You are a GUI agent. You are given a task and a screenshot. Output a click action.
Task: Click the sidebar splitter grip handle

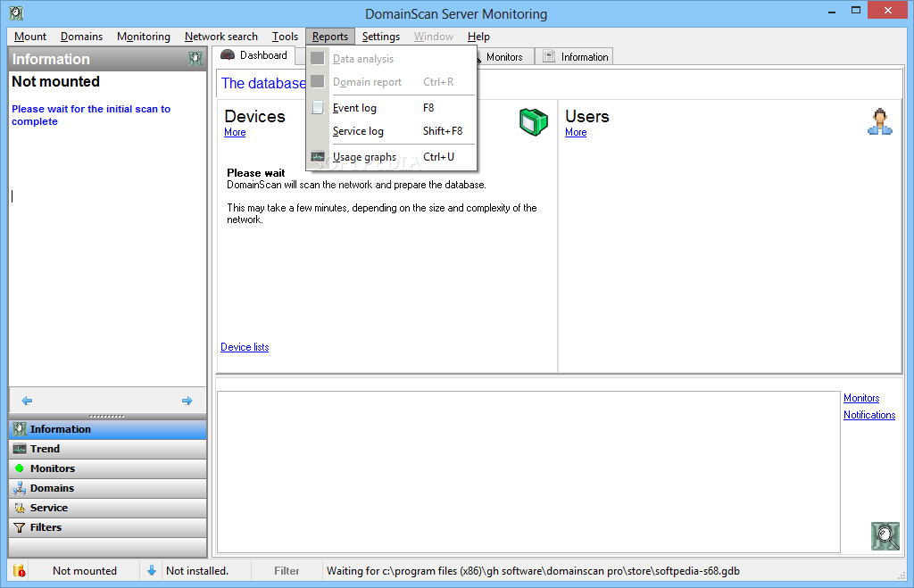coord(107,416)
